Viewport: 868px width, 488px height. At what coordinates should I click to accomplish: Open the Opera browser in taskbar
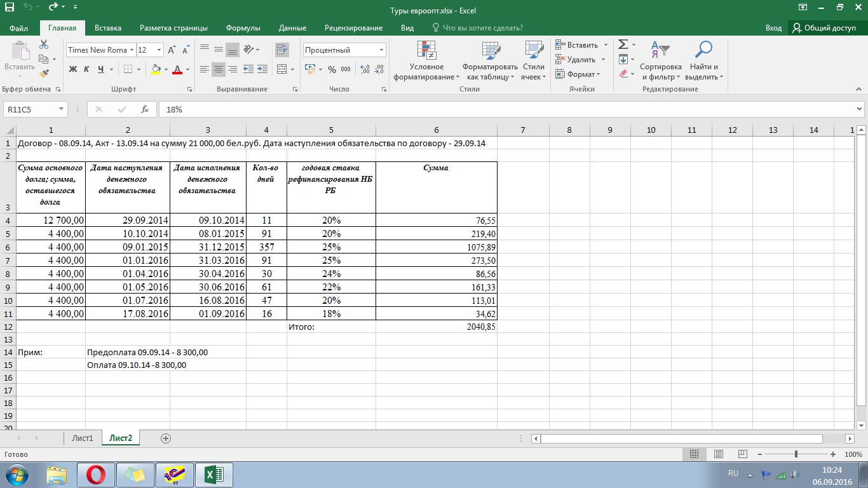pos(96,475)
